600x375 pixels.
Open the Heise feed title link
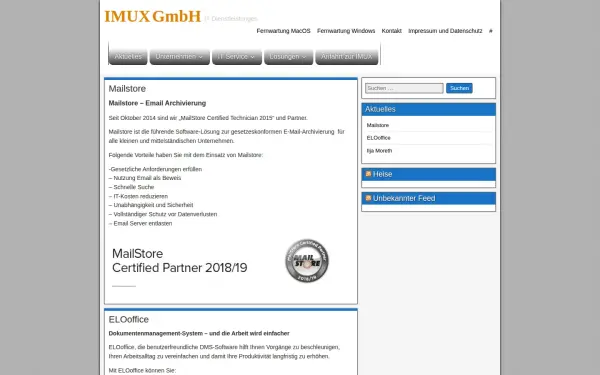[x=382, y=174]
